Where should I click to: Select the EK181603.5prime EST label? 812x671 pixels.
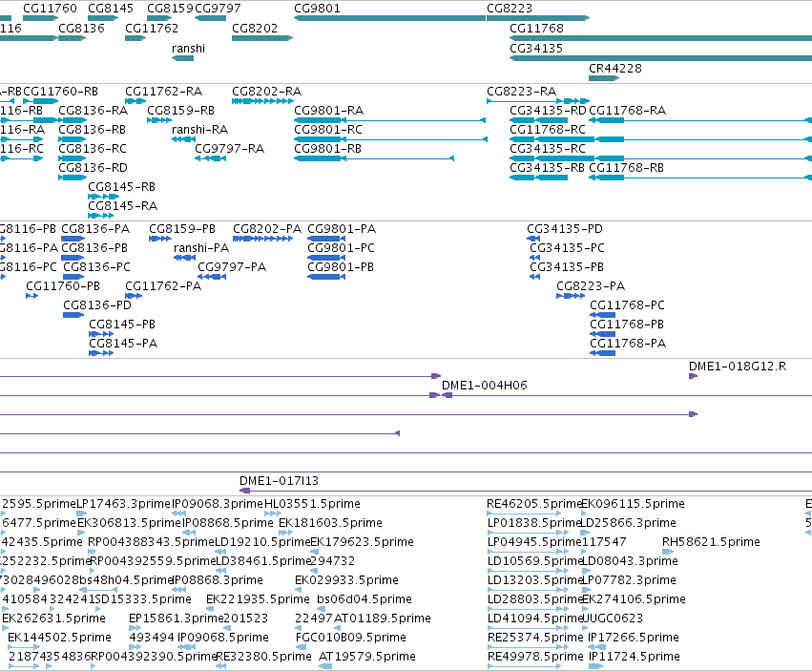point(330,523)
